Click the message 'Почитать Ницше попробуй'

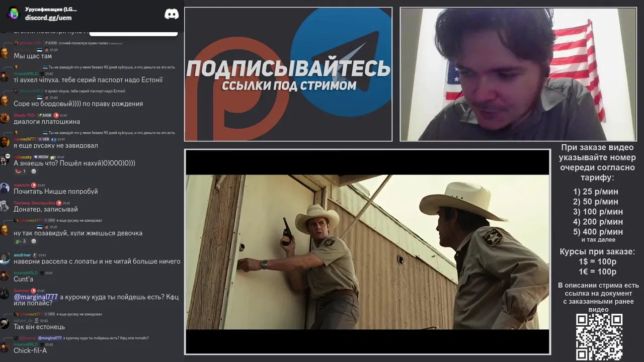coord(56,192)
